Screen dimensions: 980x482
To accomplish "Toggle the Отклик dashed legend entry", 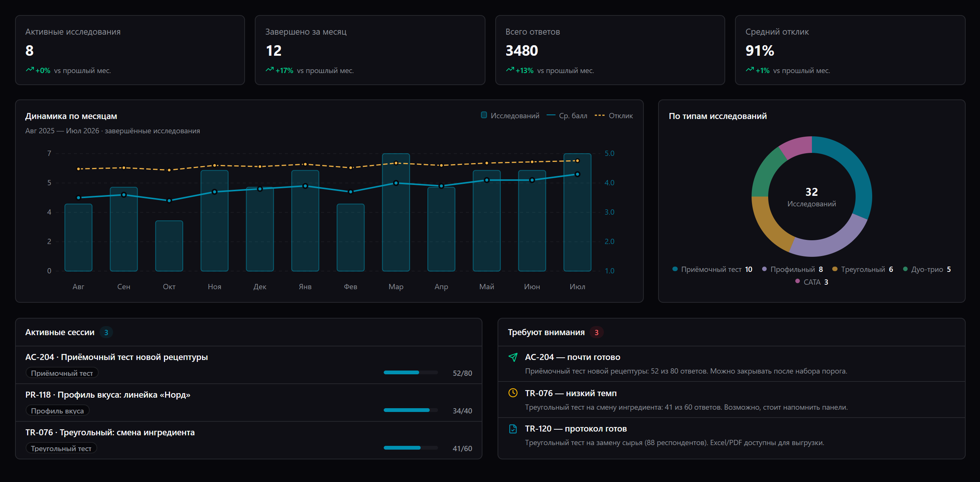I will (614, 116).
